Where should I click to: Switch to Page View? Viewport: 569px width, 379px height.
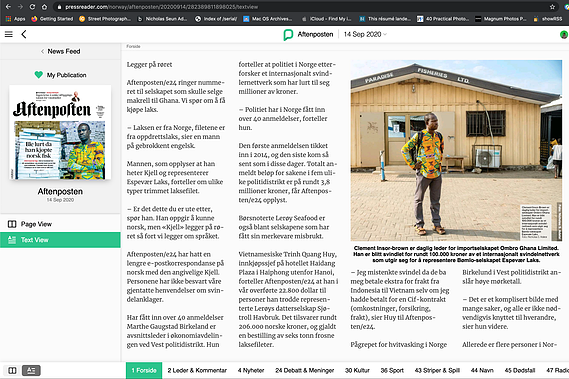[60, 224]
